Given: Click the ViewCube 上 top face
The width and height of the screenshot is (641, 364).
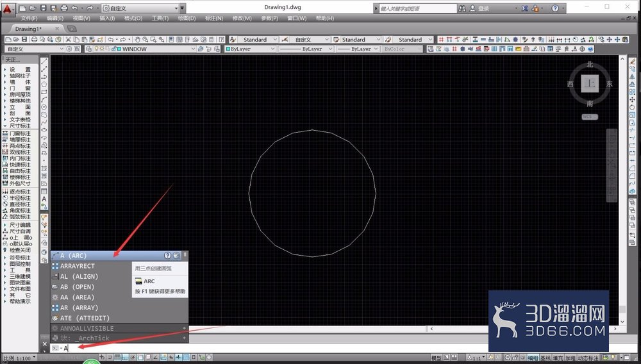Looking at the screenshot, I should point(590,83).
